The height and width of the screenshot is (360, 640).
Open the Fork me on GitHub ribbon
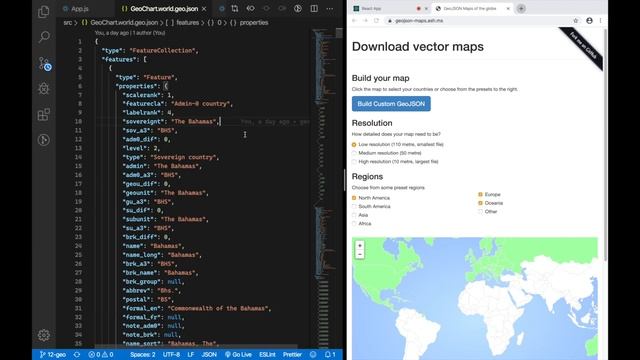click(x=583, y=46)
